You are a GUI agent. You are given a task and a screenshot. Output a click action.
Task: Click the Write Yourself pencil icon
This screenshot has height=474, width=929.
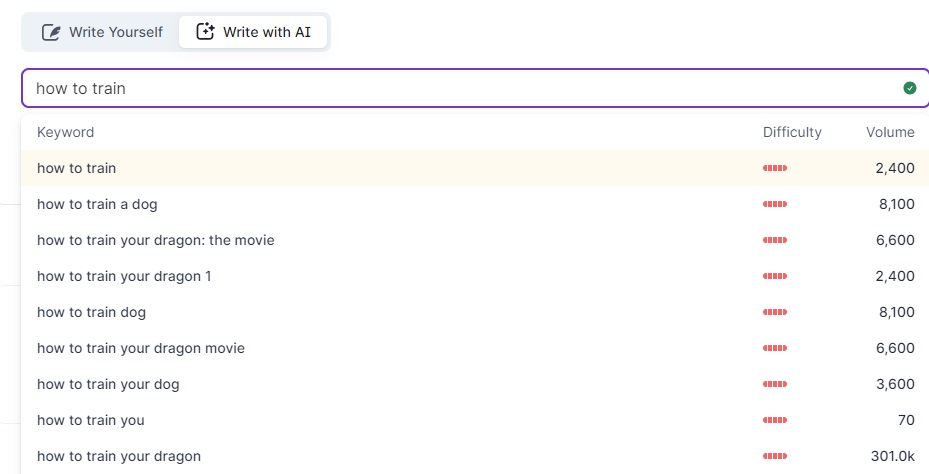point(51,32)
